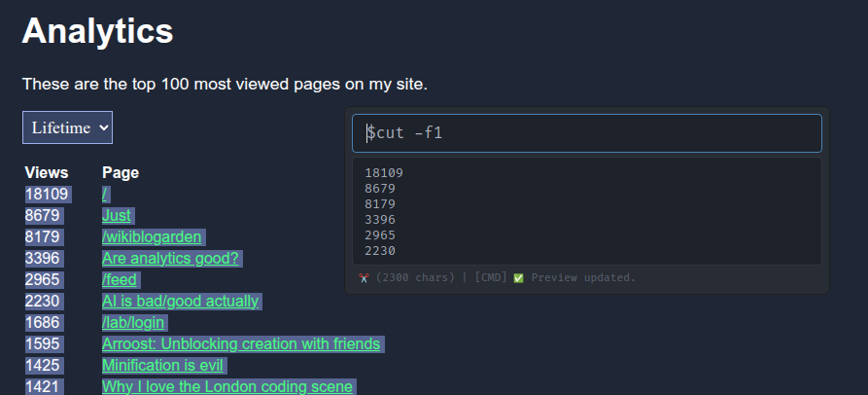
Task: Select the 2230 views table cell
Action: pos(42,301)
